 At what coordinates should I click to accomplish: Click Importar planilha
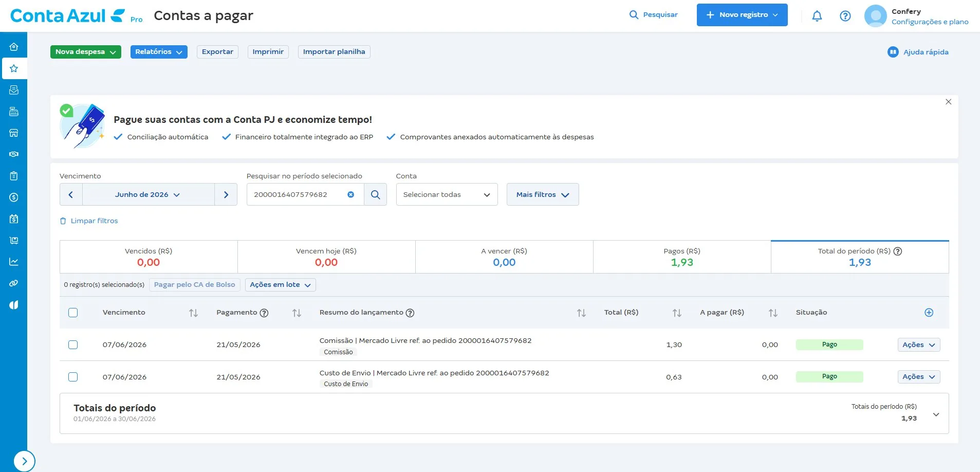tap(334, 52)
